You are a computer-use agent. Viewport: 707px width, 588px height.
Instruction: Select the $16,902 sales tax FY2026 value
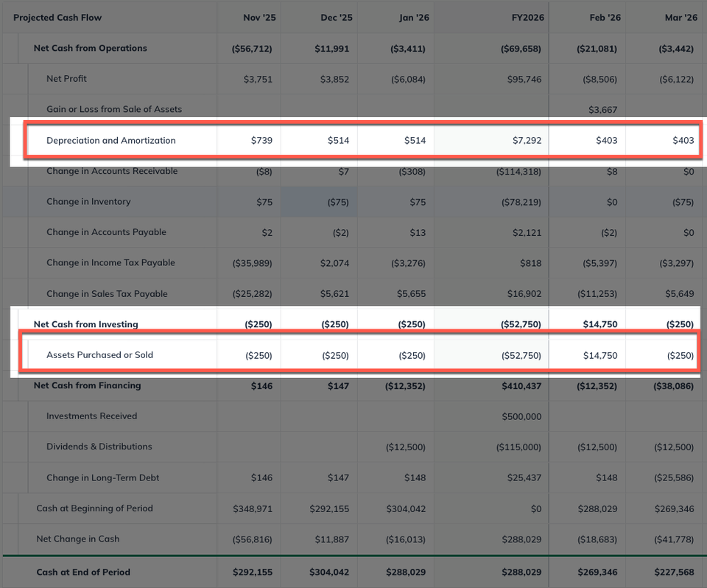(524, 294)
